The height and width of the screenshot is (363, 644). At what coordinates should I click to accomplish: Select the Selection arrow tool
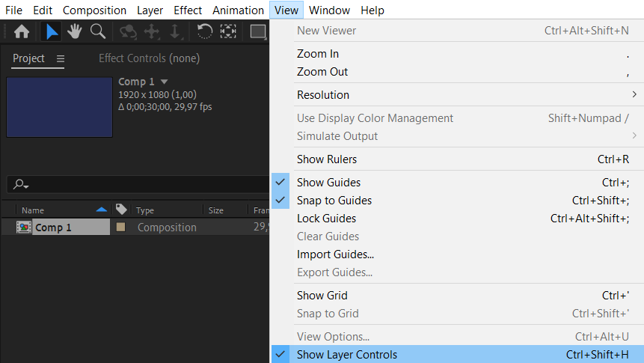[x=52, y=31]
